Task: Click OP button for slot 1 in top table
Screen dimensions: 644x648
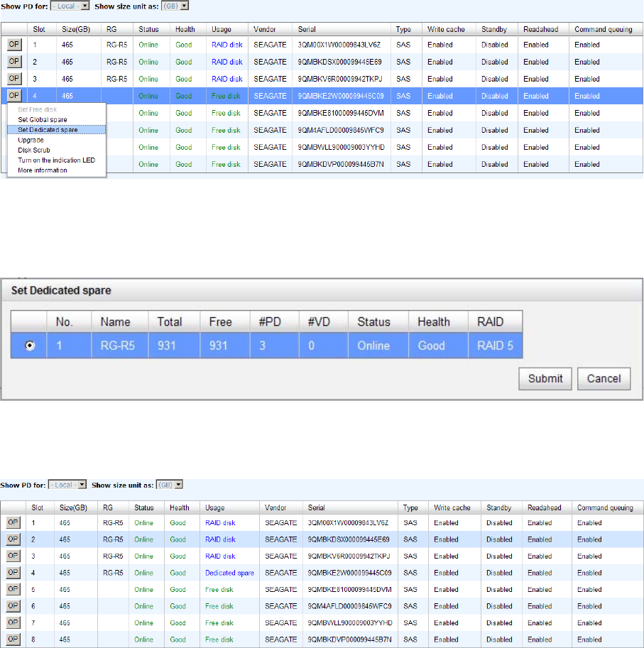Action: [x=14, y=44]
